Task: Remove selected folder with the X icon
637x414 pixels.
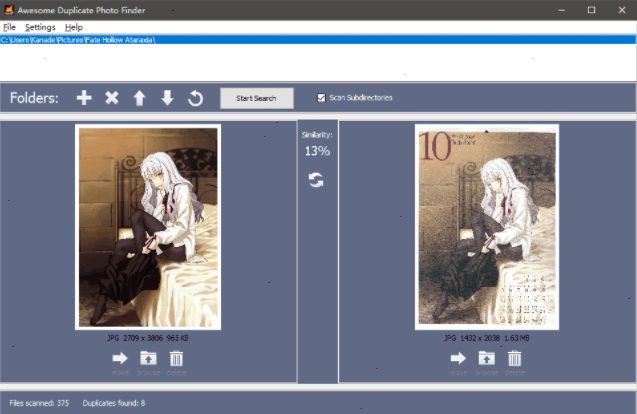Action: 112,98
